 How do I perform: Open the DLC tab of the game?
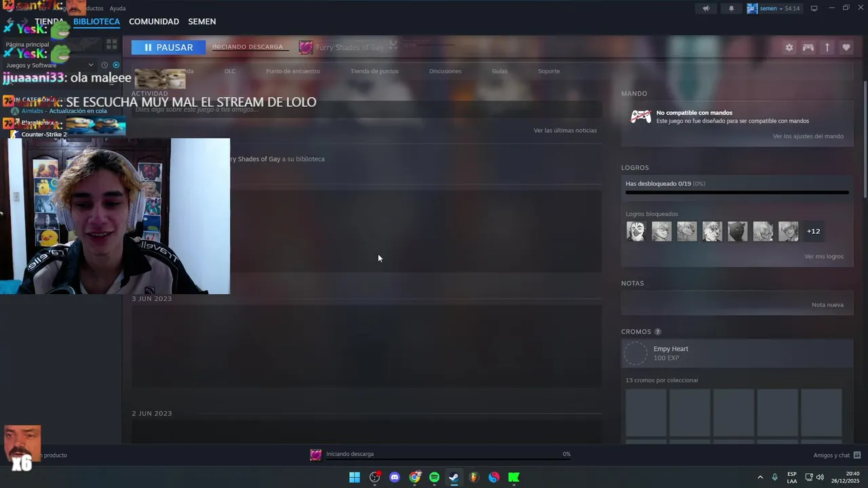230,71
